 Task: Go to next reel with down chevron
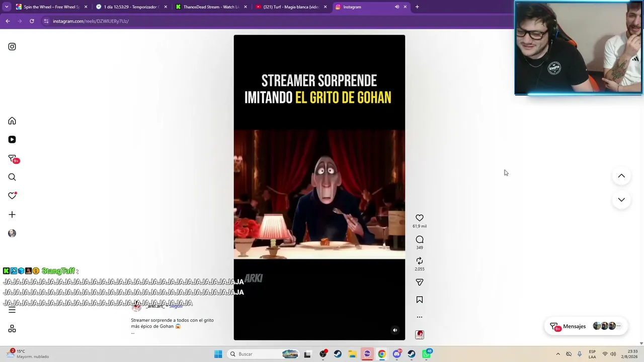pyautogui.click(x=621, y=200)
